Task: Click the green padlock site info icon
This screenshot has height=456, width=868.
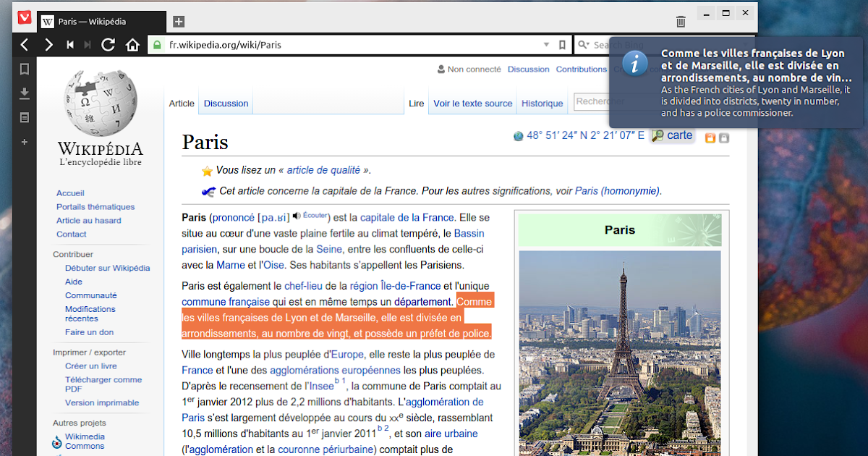Action: point(157,45)
